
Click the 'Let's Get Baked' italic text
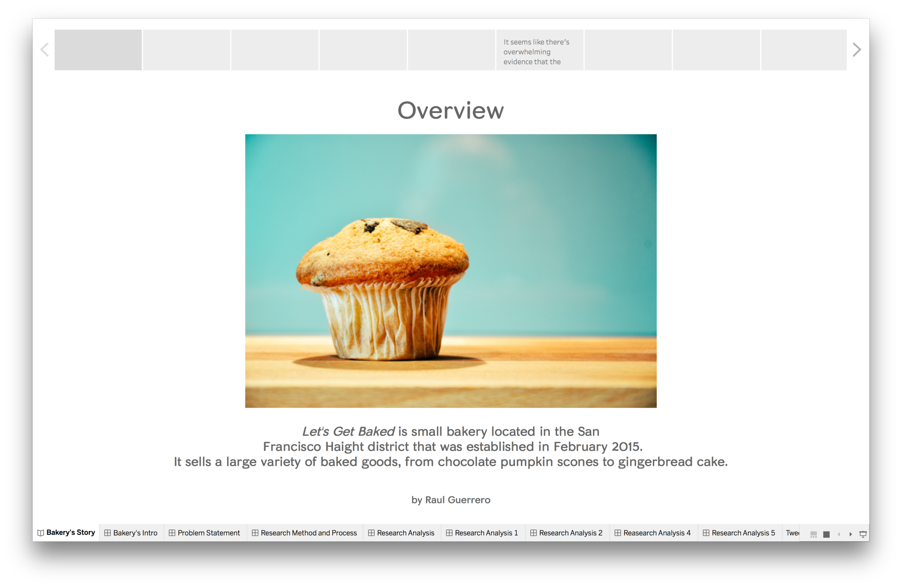[x=348, y=431]
